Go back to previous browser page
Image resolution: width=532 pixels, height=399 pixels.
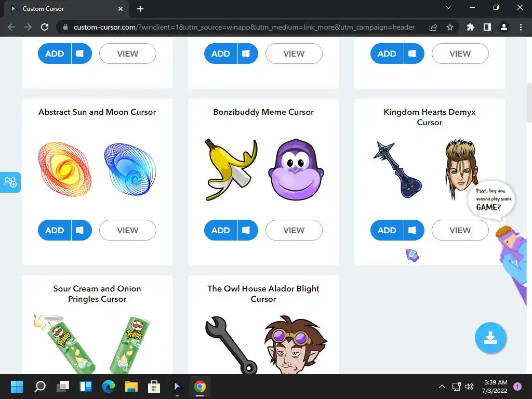click(11, 27)
